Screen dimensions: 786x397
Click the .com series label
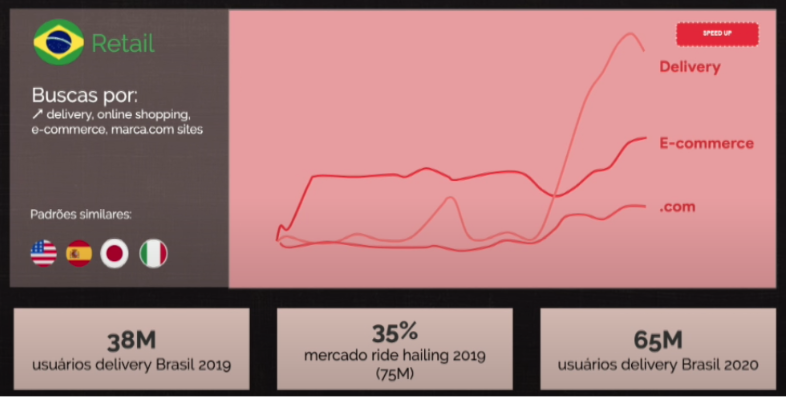pyautogui.click(x=677, y=207)
